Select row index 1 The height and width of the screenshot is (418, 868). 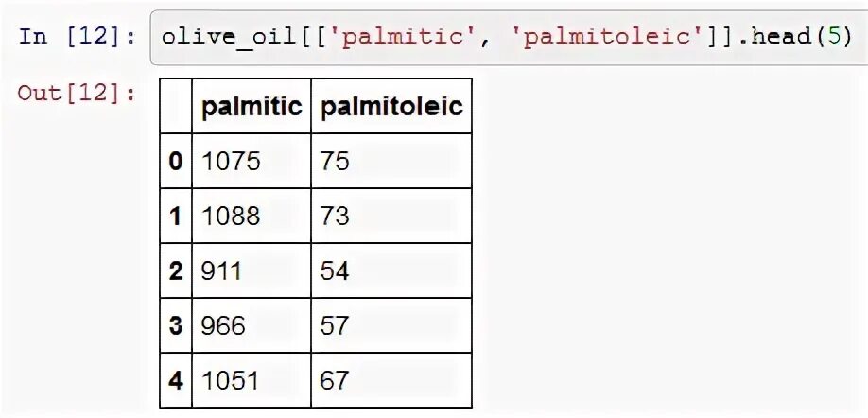pos(176,217)
